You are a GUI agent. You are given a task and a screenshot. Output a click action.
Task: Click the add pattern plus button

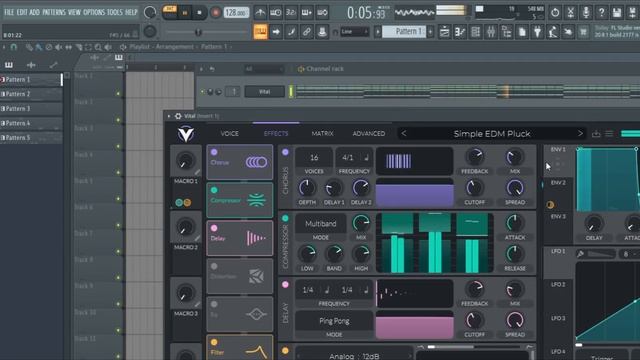[x=430, y=32]
